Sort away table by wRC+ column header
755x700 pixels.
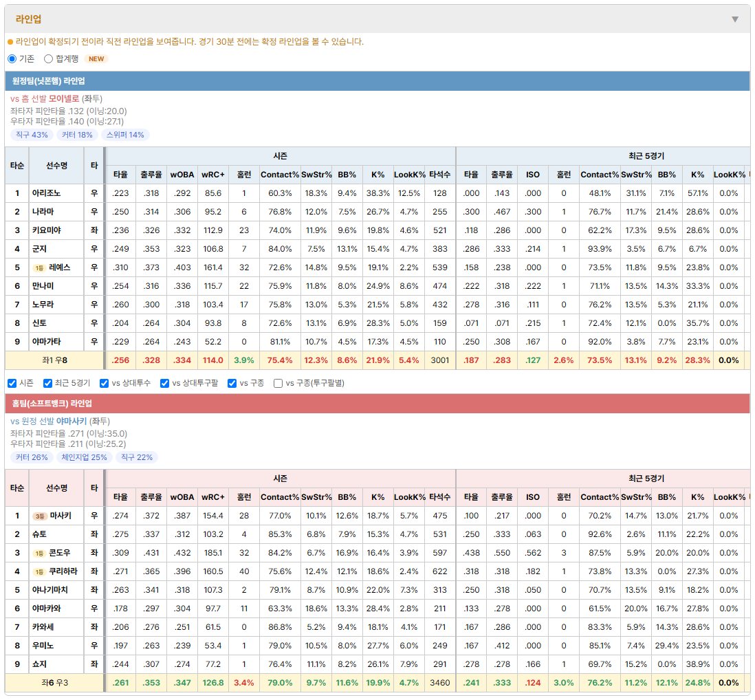pyautogui.click(x=213, y=175)
